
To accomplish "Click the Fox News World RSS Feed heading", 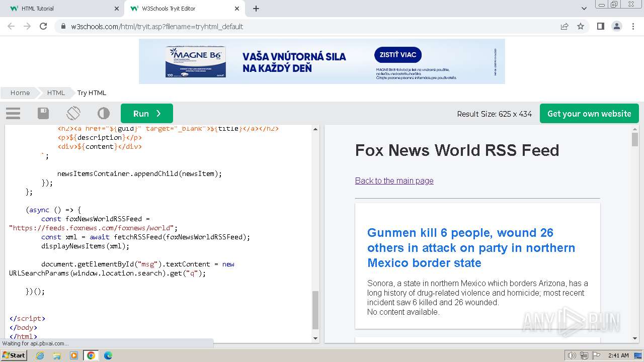I will click(457, 150).
